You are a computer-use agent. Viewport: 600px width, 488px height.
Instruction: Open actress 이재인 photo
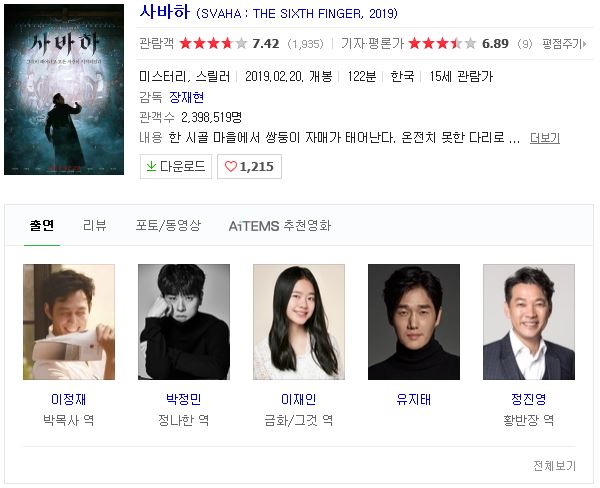(x=299, y=322)
